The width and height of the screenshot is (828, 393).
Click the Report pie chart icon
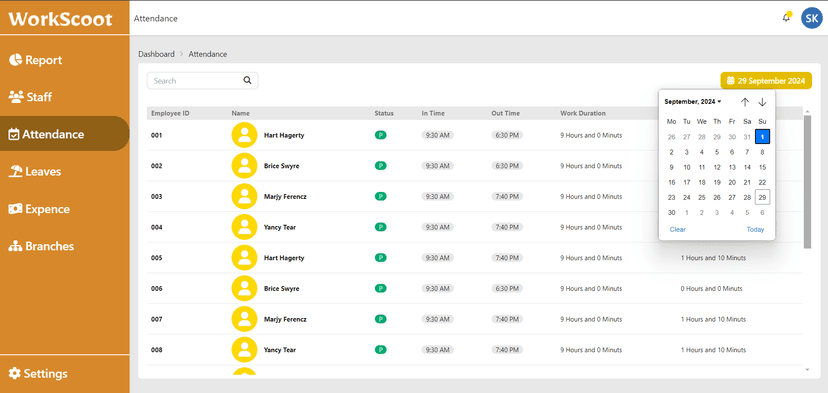15,60
